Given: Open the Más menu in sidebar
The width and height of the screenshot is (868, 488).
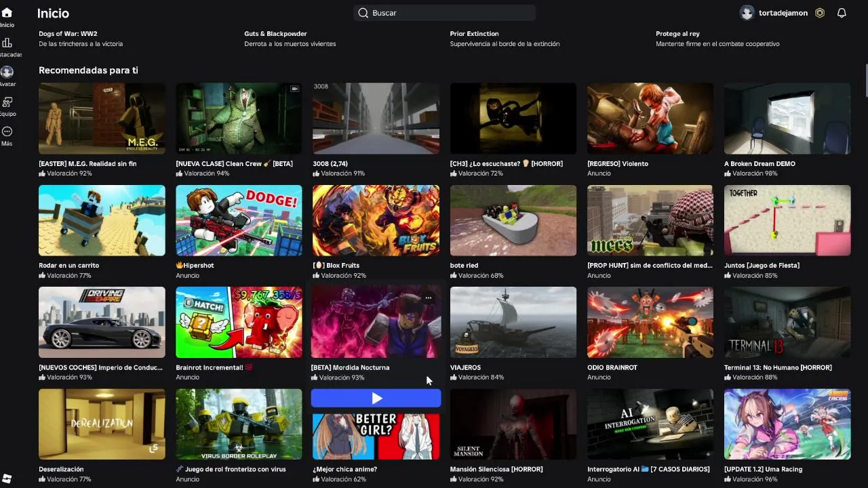Looking at the screenshot, I should click(x=7, y=131).
